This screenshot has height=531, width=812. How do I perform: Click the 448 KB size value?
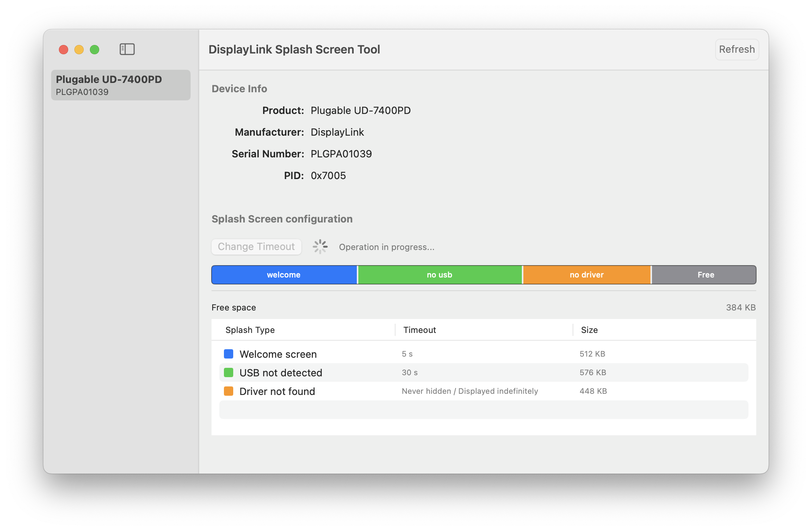(x=593, y=391)
